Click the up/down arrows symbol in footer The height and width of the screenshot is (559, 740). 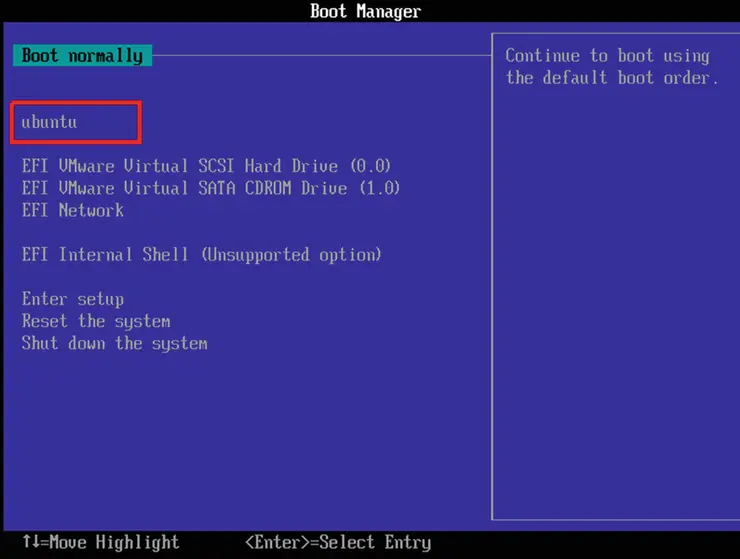tap(31, 543)
